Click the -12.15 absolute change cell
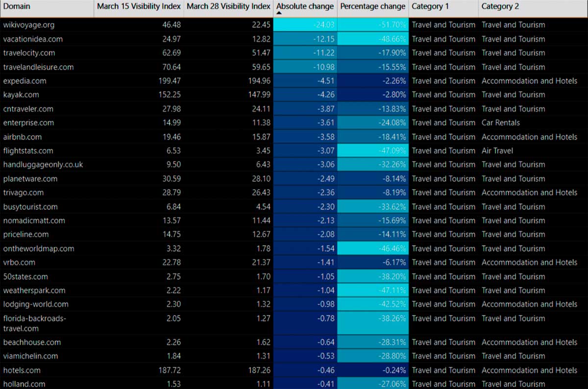Screen dimensions: 588x389 pos(305,39)
